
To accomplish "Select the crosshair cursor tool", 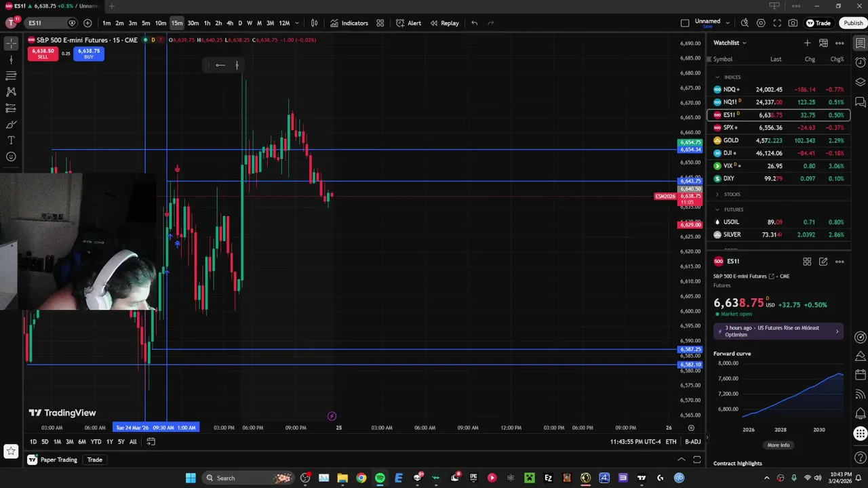I will (x=11, y=43).
